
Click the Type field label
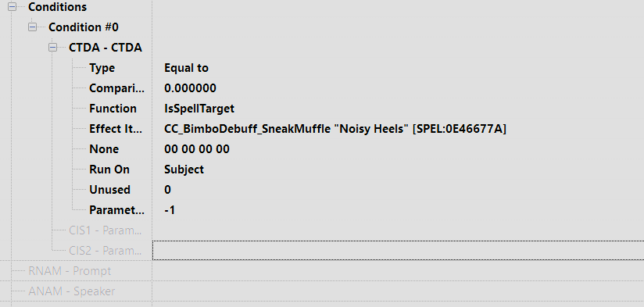pos(102,68)
